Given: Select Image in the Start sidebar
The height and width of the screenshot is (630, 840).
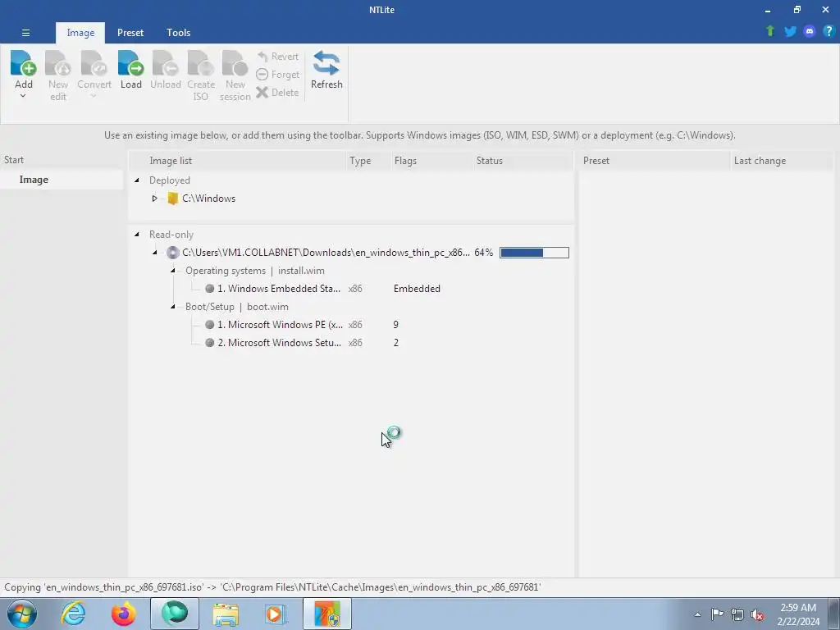Looking at the screenshot, I should [61, 180].
